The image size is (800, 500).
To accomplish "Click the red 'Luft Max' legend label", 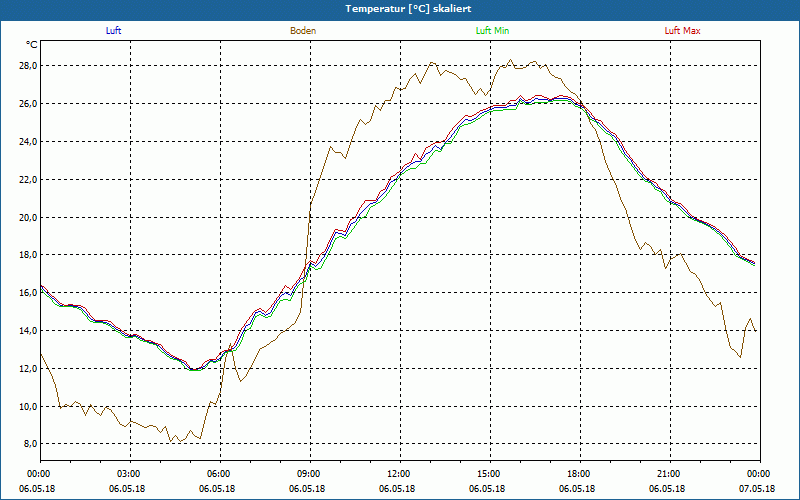I will coord(682,31).
